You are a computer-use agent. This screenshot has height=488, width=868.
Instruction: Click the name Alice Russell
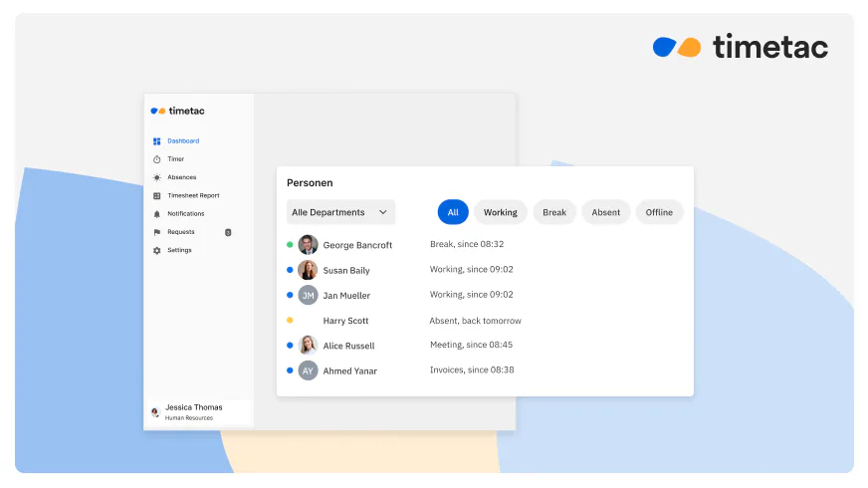348,346
